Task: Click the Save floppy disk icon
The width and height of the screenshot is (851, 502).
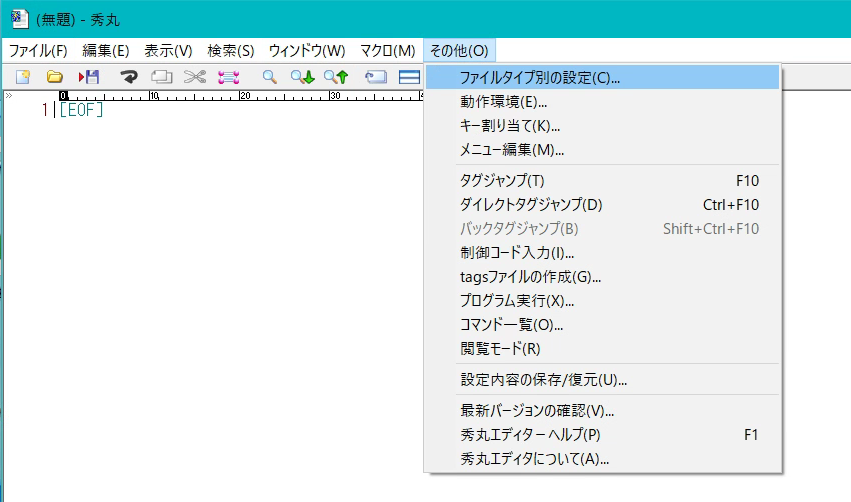Action: coord(88,77)
